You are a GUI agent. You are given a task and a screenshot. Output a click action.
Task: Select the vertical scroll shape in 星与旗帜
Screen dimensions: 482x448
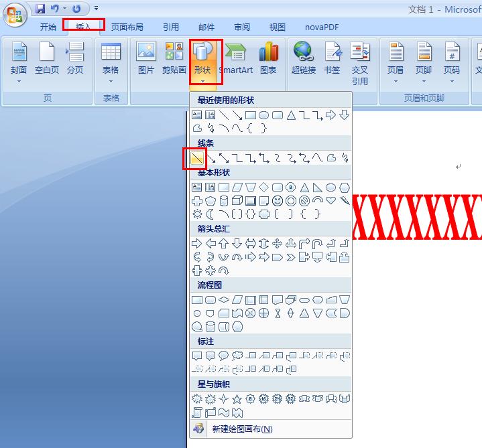tap(196, 413)
